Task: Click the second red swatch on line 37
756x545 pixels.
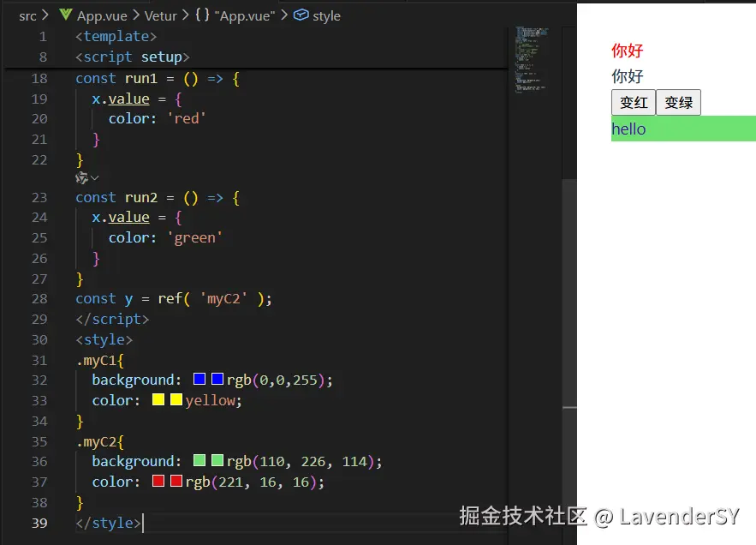Action: [176, 481]
